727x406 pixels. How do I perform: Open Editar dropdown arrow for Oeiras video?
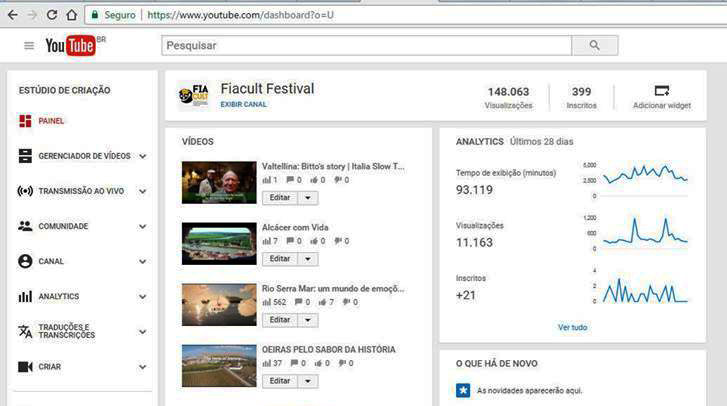(x=308, y=381)
